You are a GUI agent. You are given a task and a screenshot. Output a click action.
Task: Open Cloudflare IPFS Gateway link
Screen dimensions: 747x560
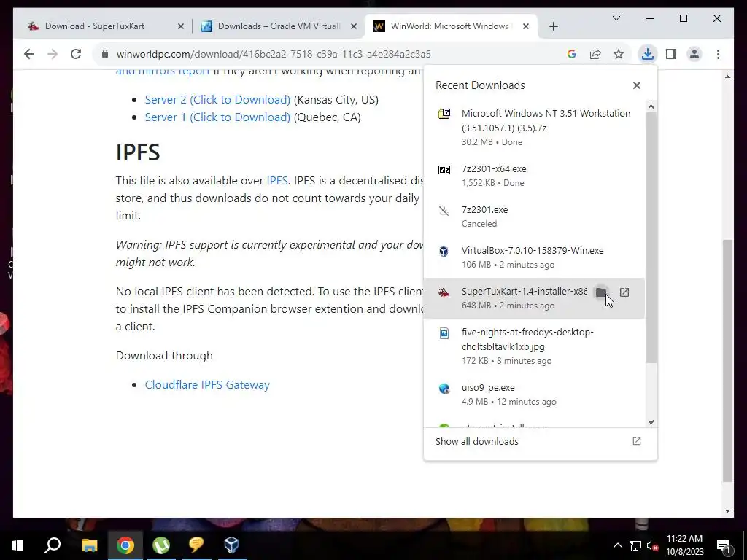point(207,385)
